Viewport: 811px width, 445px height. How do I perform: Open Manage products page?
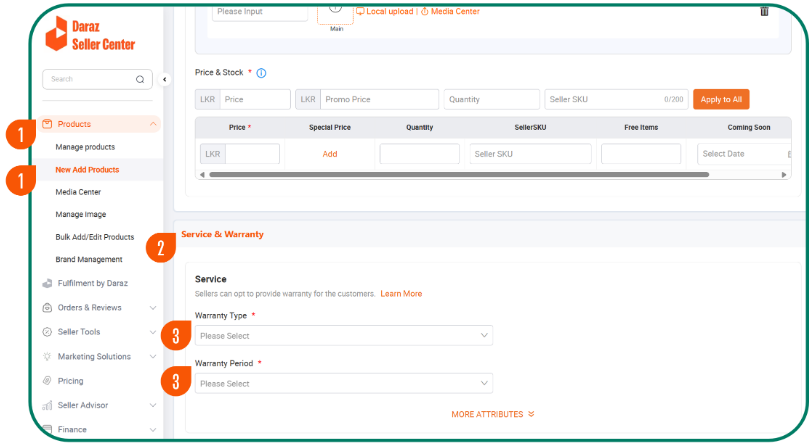click(x=85, y=147)
